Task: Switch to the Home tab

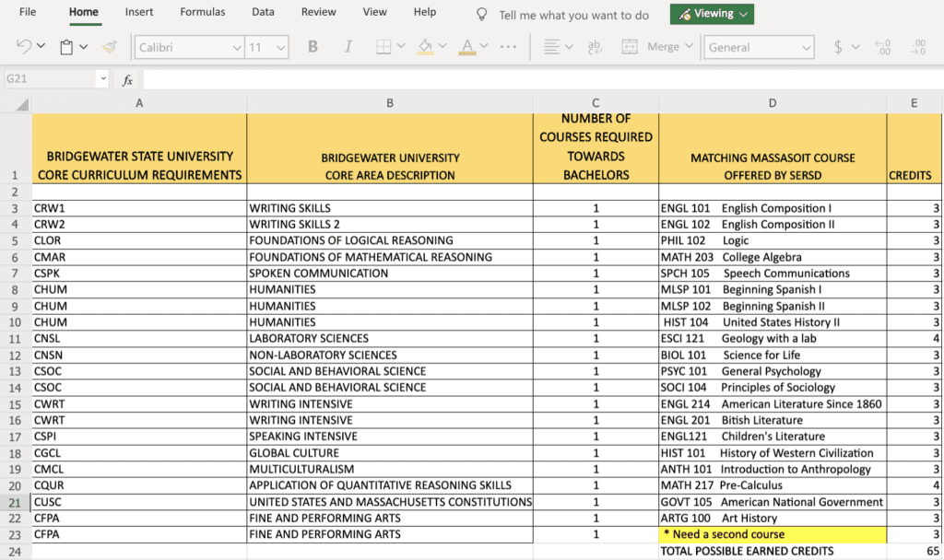Action: (84, 12)
